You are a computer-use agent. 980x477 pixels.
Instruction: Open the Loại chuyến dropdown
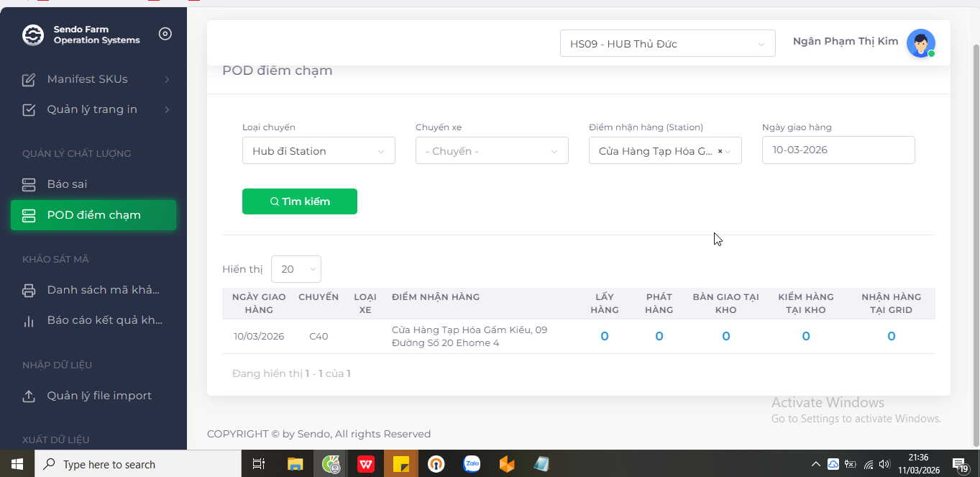tap(319, 150)
